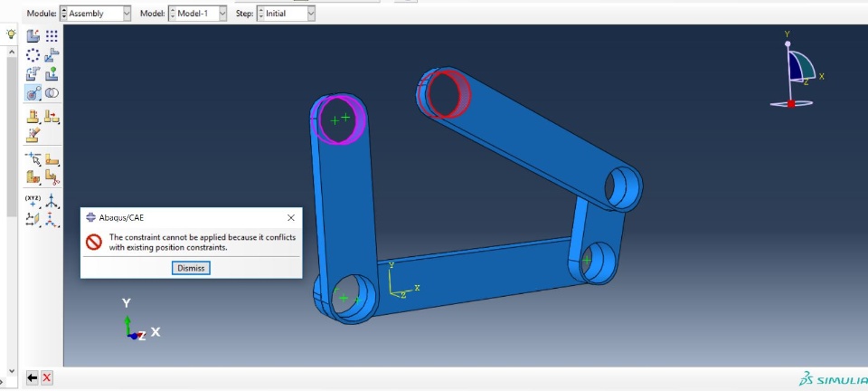Select the Radial Pattern tool icon
The height and width of the screenshot is (391, 868).
[x=33, y=55]
